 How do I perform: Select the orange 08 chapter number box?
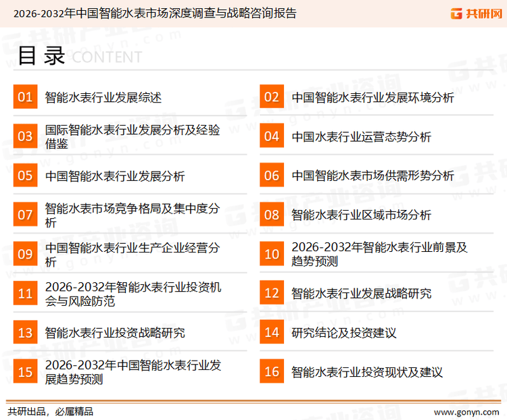pyautogui.click(x=272, y=215)
